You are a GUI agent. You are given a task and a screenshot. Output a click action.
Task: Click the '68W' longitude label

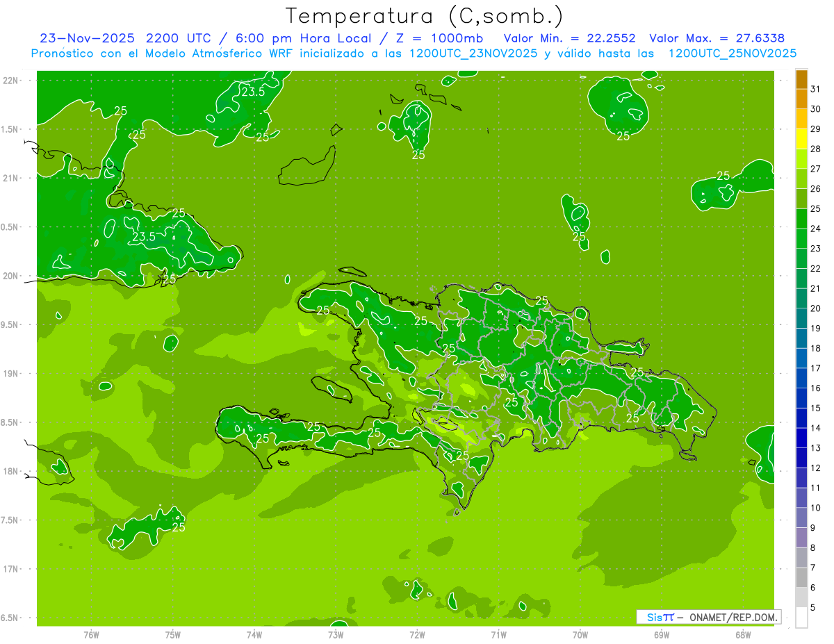click(743, 635)
